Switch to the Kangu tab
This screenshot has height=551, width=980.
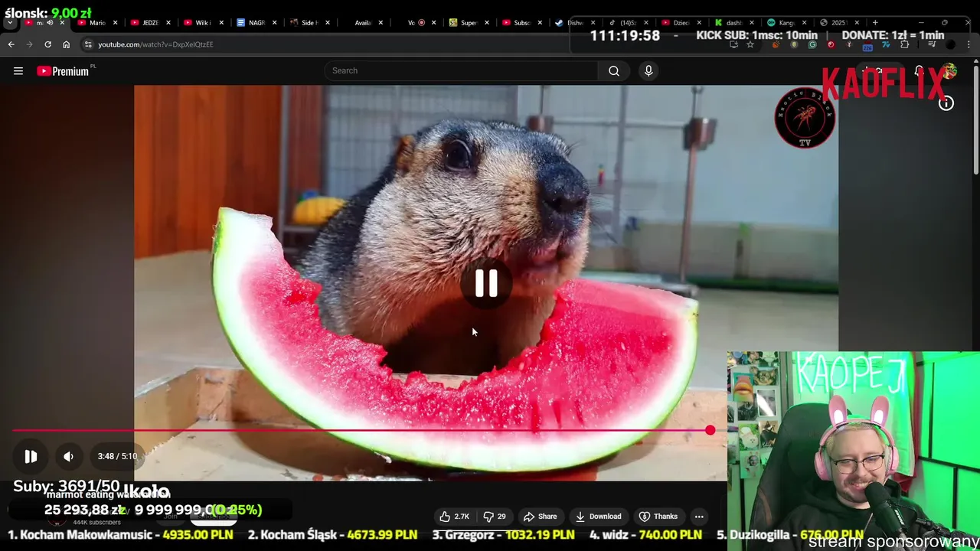(x=787, y=22)
